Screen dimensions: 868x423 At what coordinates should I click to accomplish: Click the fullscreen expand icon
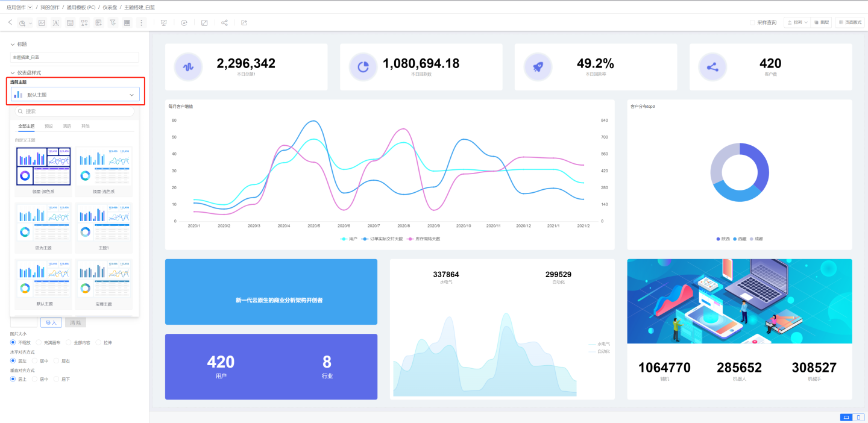204,22
